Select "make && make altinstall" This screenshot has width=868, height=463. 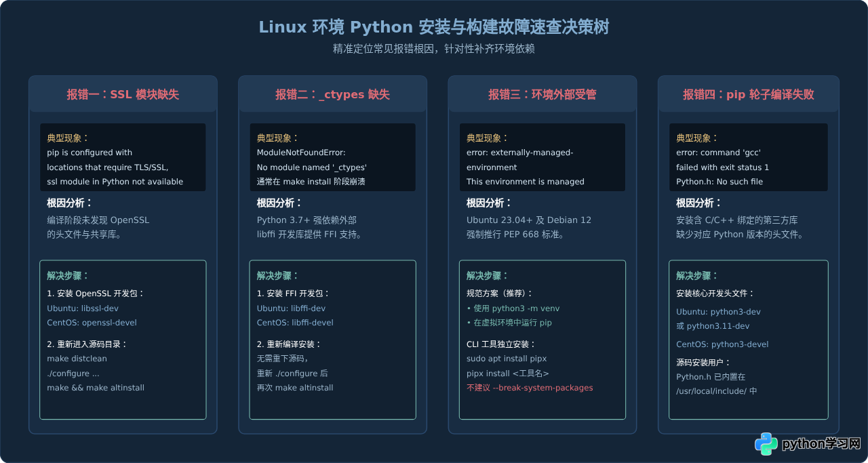[x=96, y=388]
